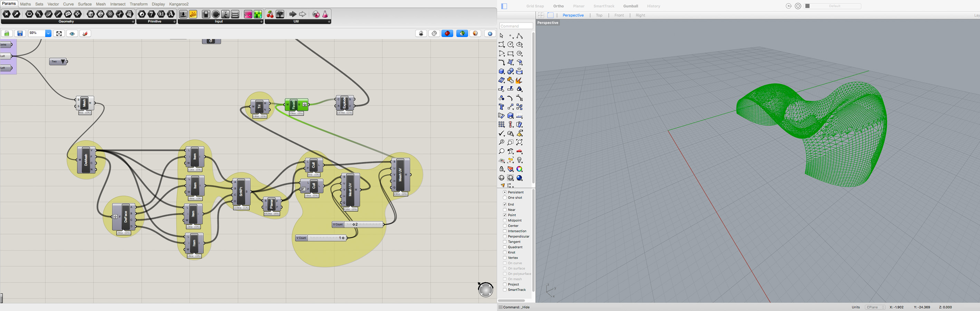Toggle SmartTrack button in top bar
Screen dimensions: 980x311
[604, 6]
